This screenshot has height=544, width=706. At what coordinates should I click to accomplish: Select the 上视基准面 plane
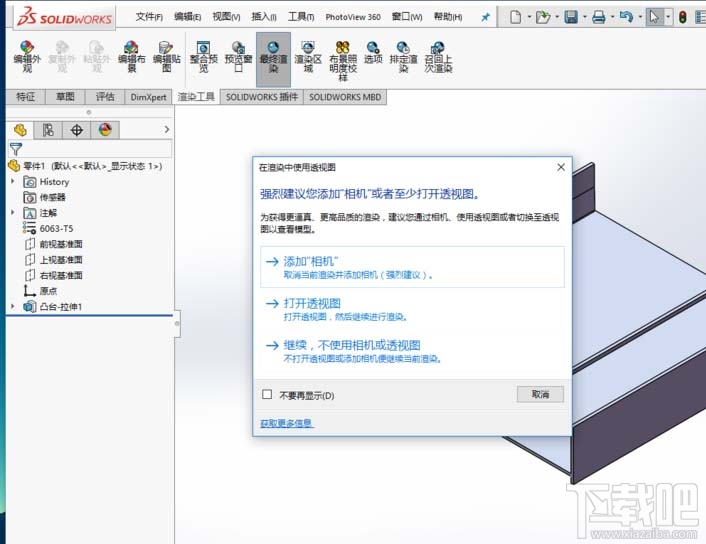[x=53, y=259]
